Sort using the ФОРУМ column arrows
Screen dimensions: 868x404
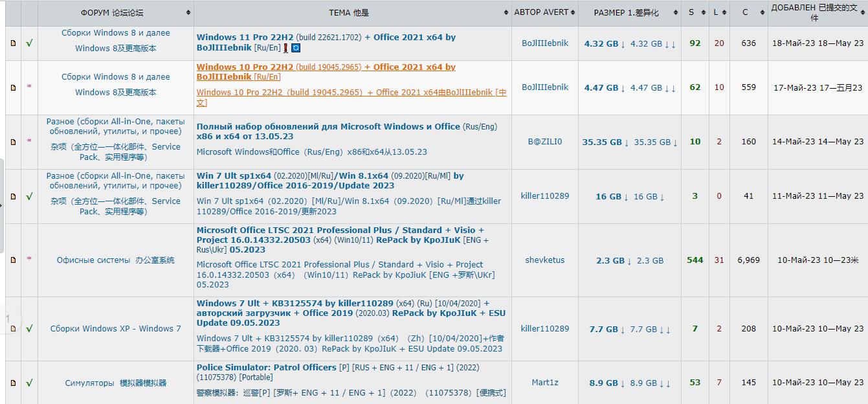point(188,12)
